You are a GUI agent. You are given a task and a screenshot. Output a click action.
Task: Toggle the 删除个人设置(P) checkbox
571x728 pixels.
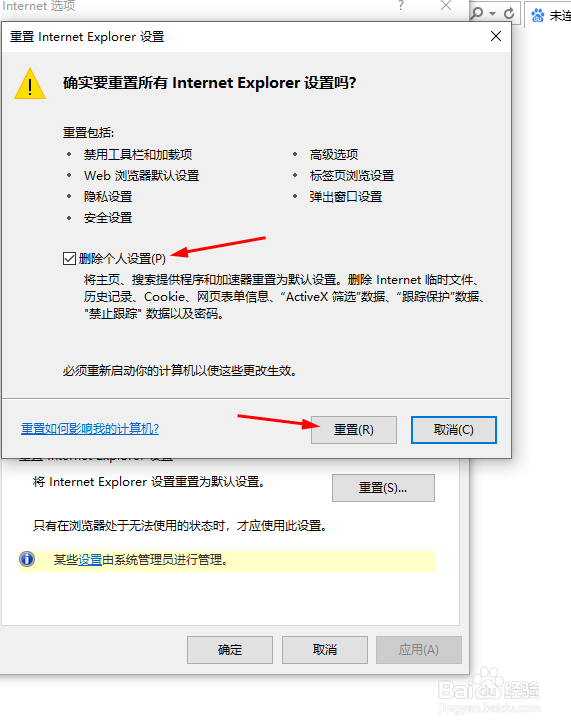click(x=69, y=258)
